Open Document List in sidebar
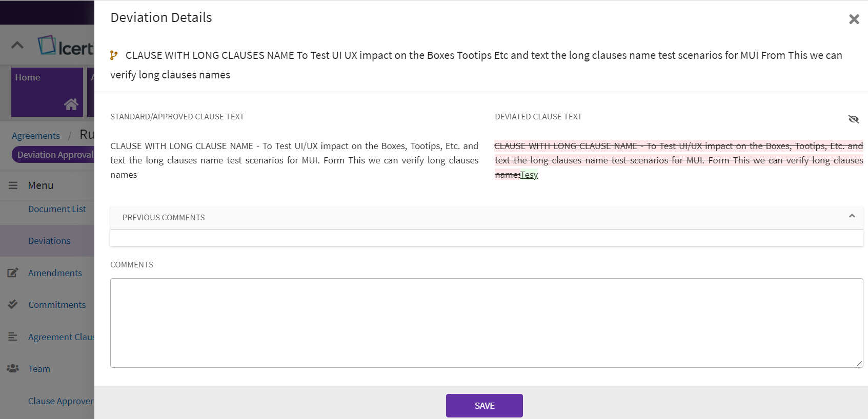 pos(57,209)
